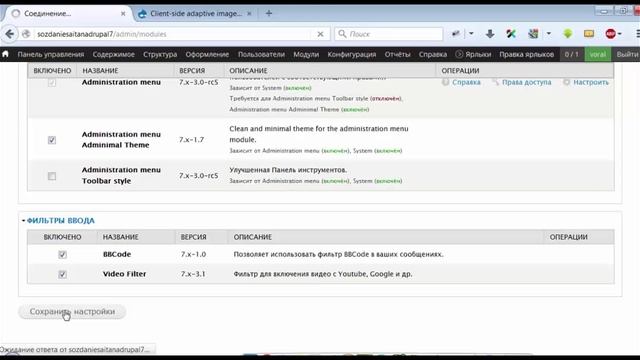Open Панель управления admin menu

coord(51,54)
